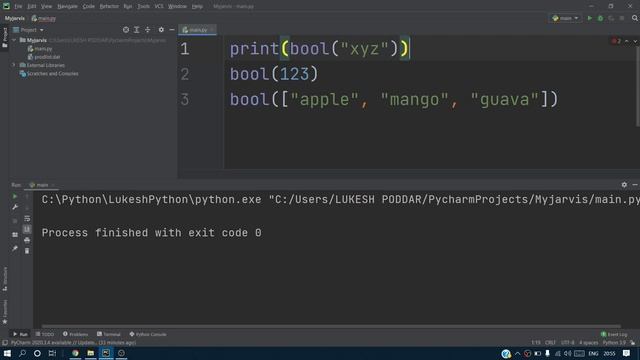Image resolution: width=640 pixels, height=360 pixels.
Task: Run with coverage icon in top toolbar
Action: coord(611,18)
